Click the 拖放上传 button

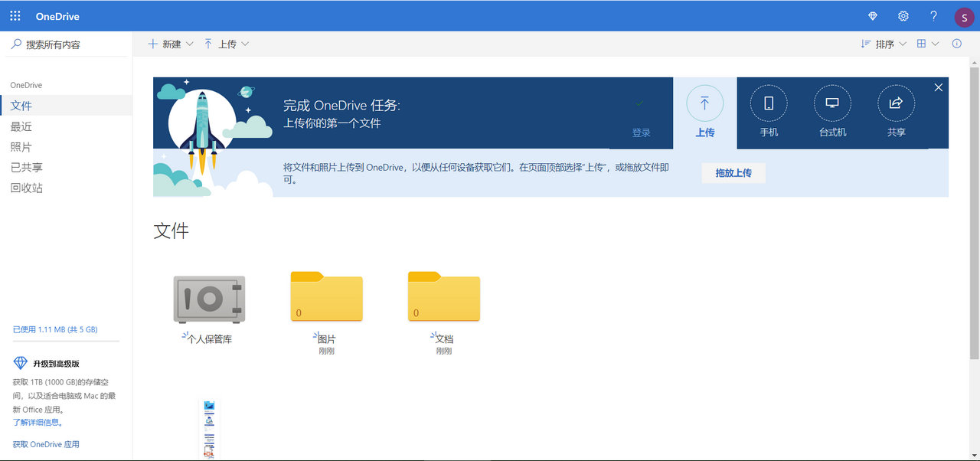733,173
